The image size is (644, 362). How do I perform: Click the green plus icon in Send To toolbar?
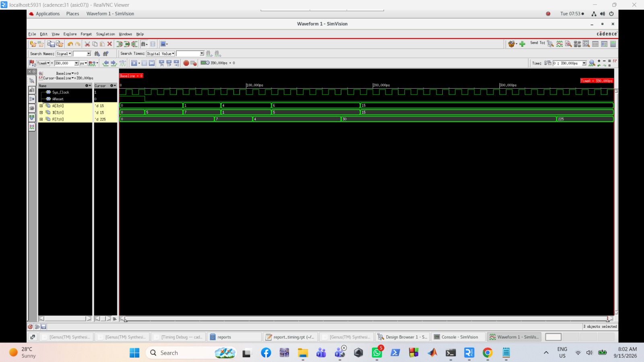point(522,44)
